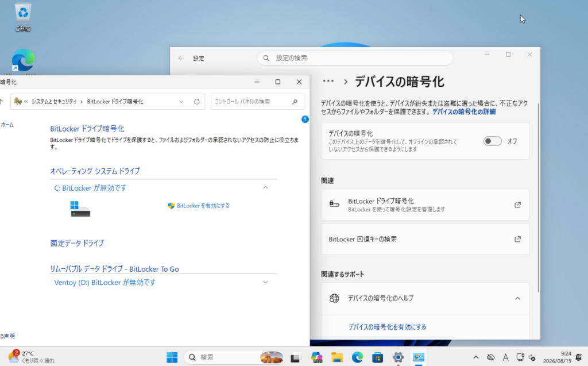This screenshot has width=588, height=366.
Task: Switch IME input mode indicator A
Action: point(505,357)
